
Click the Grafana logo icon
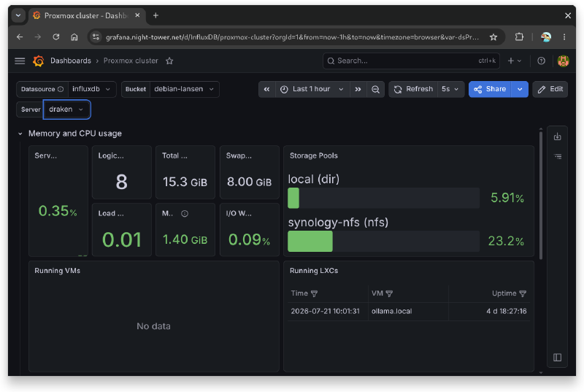[39, 61]
